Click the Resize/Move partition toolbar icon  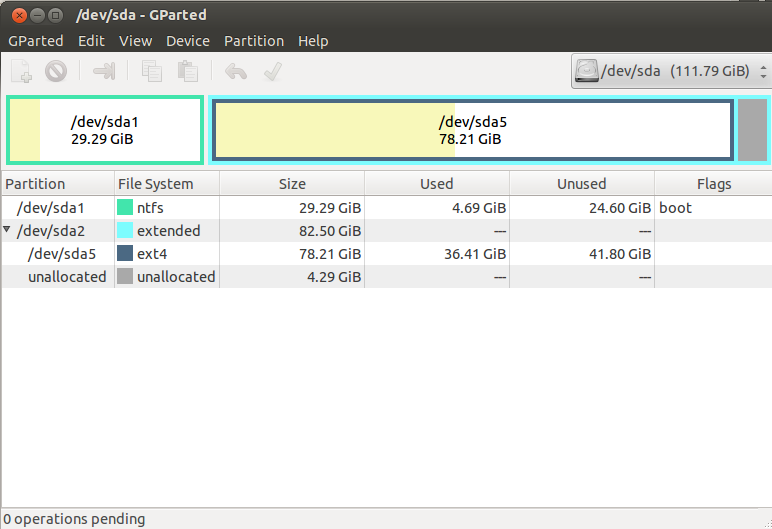pos(104,72)
